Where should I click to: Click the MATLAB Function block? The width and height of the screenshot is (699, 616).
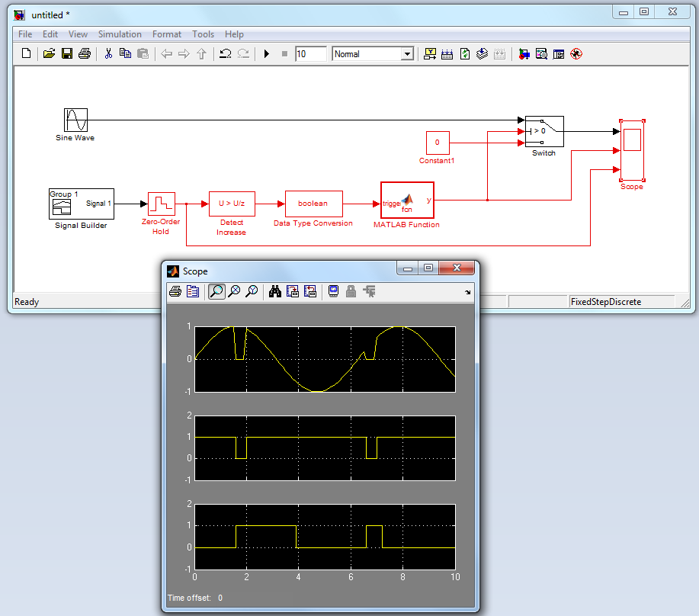[x=407, y=200]
